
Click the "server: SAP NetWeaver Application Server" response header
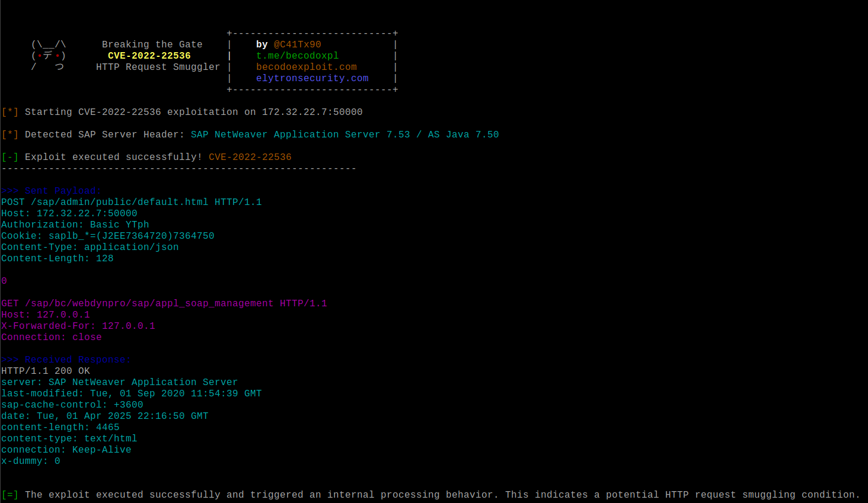(120, 382)
